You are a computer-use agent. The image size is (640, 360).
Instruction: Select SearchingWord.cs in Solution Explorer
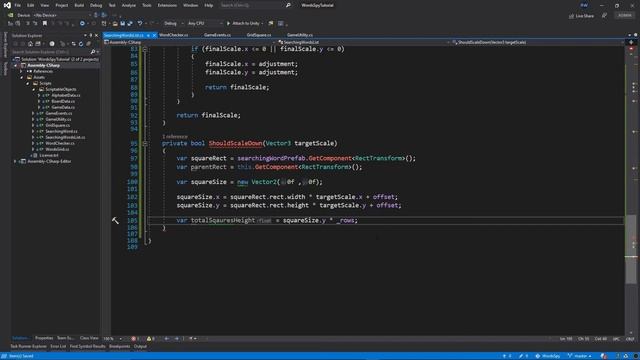(x=61, y=131)
